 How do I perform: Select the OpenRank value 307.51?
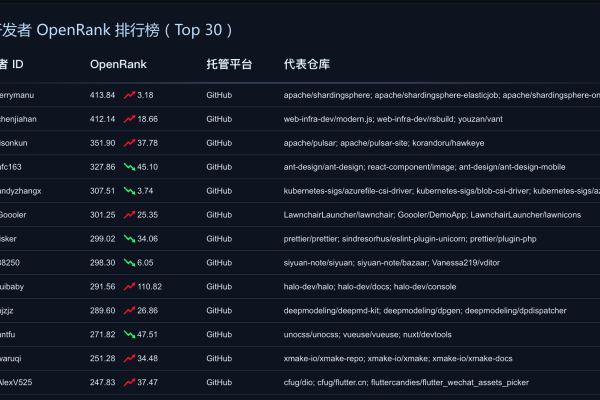pos(102,191)
